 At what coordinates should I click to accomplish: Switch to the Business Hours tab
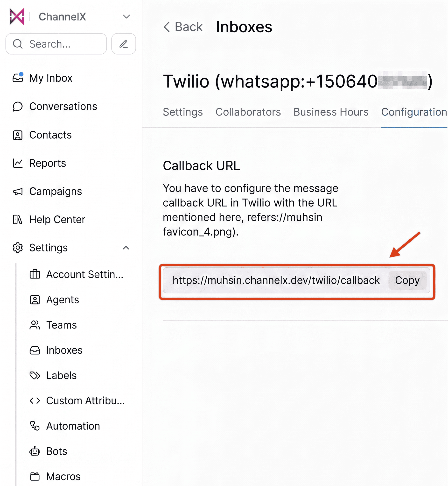(x=331, y=112)
